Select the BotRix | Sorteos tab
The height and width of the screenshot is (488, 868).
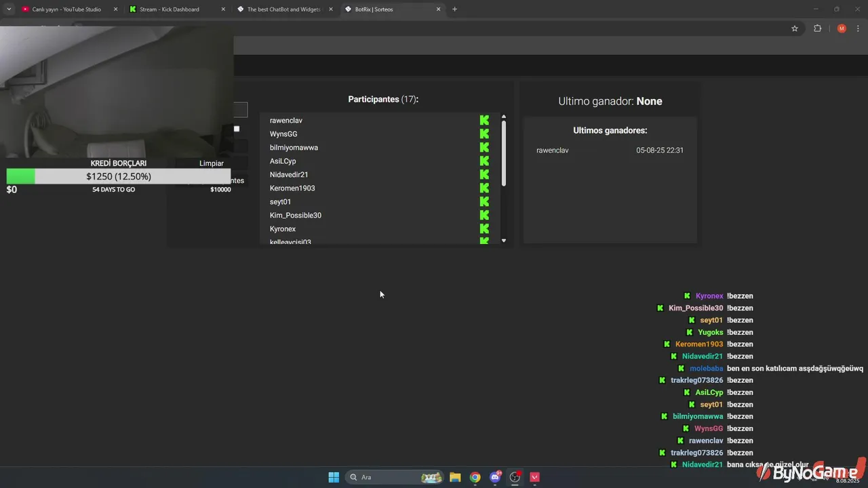[392, 9]
